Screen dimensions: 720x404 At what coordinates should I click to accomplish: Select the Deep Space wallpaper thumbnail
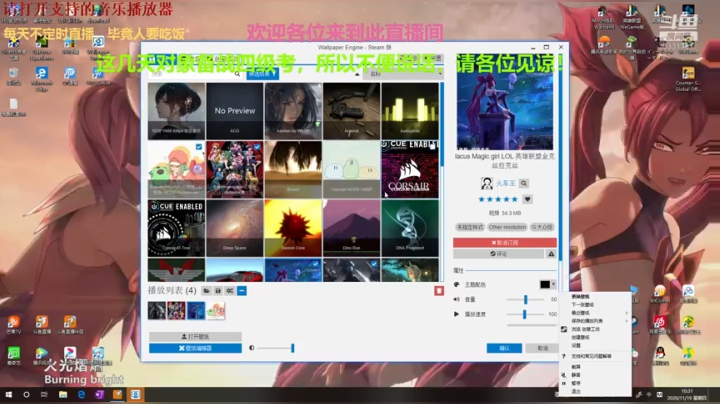tap(235, 228)
